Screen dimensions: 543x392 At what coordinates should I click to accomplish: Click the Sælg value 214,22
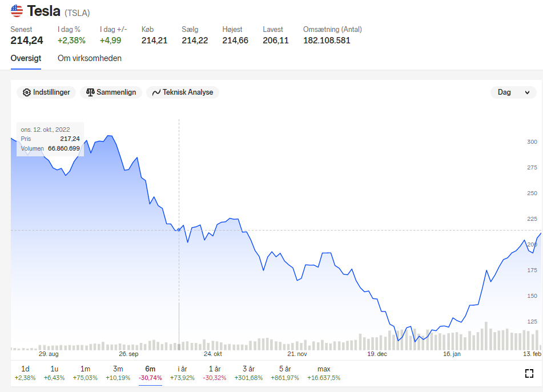click(195, 41)
